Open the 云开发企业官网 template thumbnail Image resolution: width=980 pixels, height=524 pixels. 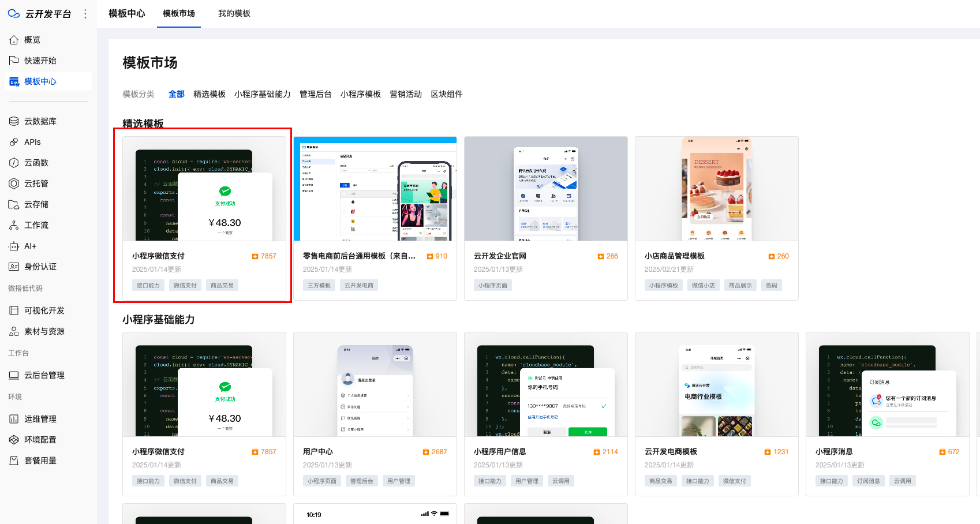(546, 189)
